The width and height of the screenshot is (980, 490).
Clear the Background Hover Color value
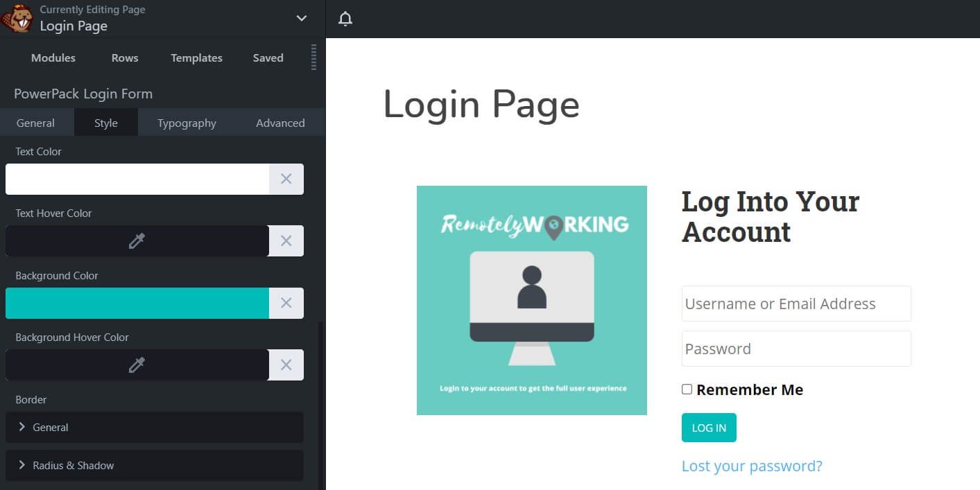[x=286, y=365]
